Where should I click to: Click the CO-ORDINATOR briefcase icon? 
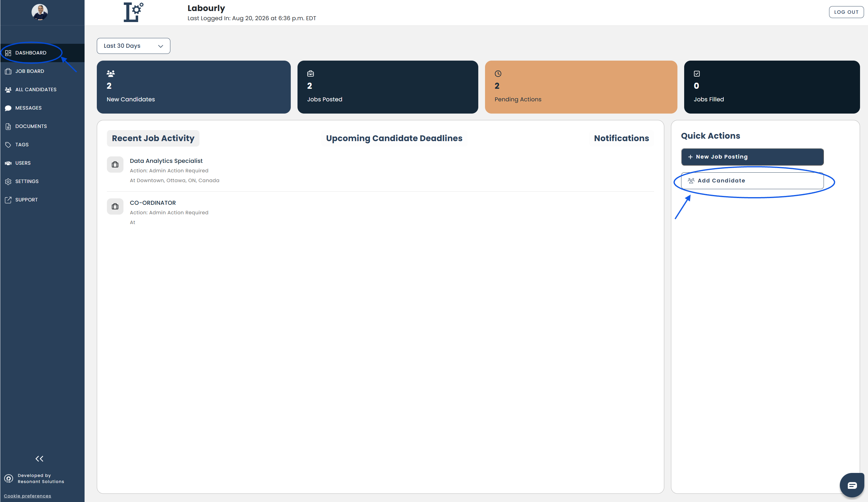(115, 207)
